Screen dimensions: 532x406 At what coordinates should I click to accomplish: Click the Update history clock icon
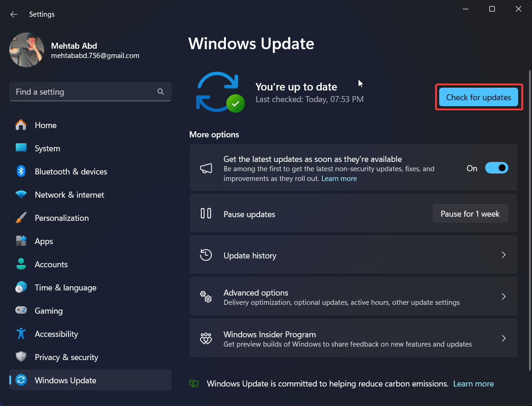point(206,255)
